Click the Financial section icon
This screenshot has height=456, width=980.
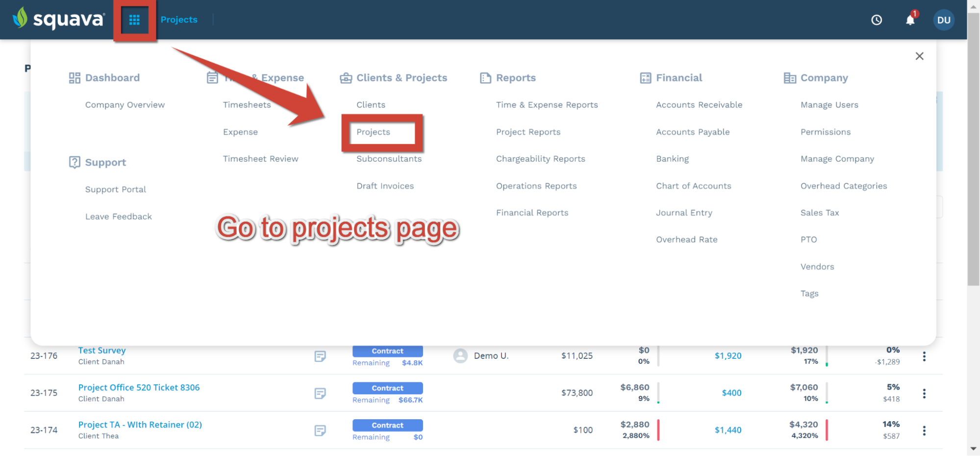646,78
